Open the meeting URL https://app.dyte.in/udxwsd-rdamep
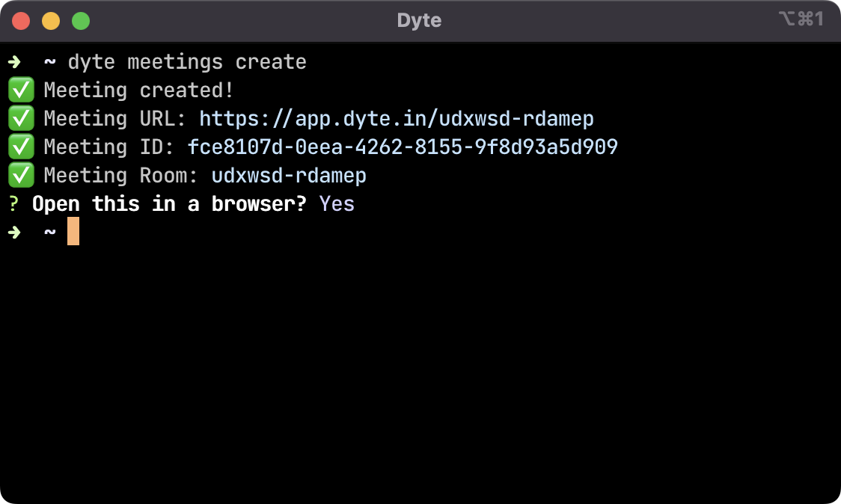The width and height of the screenshot is (841, 504). pos(396,118)
